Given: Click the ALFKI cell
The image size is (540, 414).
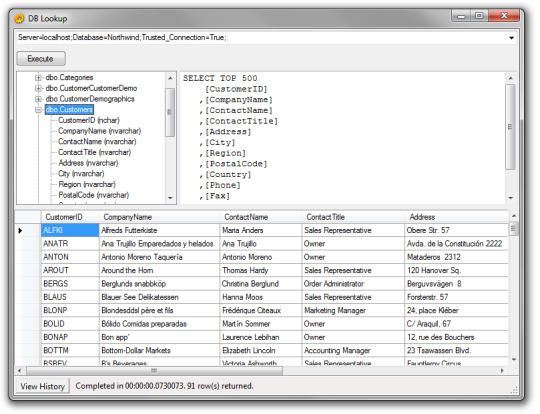Looking at the screenshot, I should click(70, 230).
